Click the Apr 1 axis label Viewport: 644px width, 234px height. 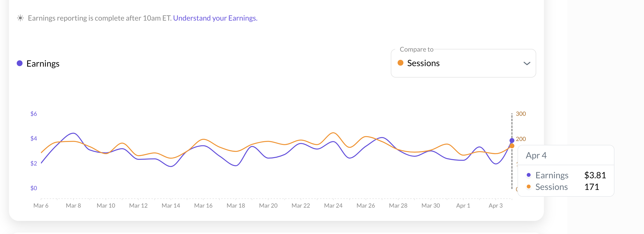point(463,205)
